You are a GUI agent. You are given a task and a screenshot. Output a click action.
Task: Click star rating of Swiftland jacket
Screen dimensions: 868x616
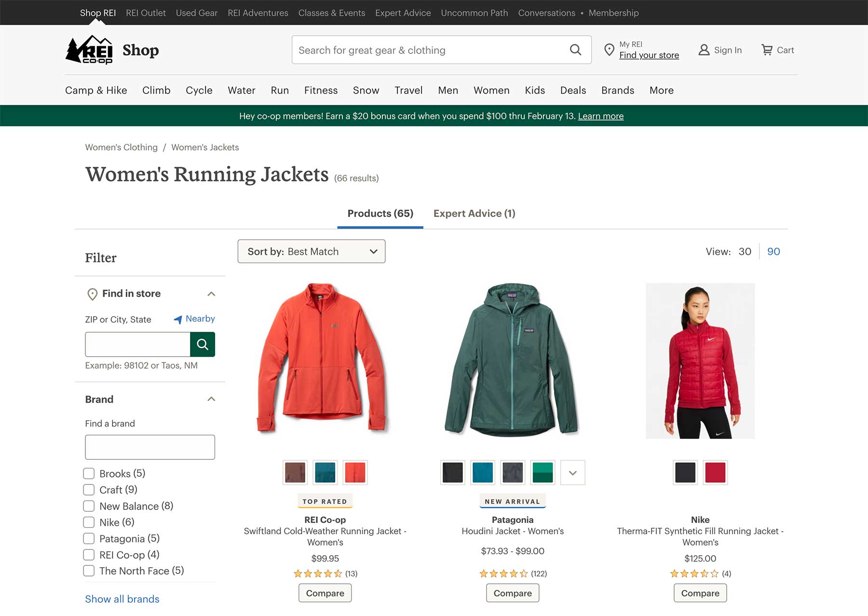pos(318,574)
